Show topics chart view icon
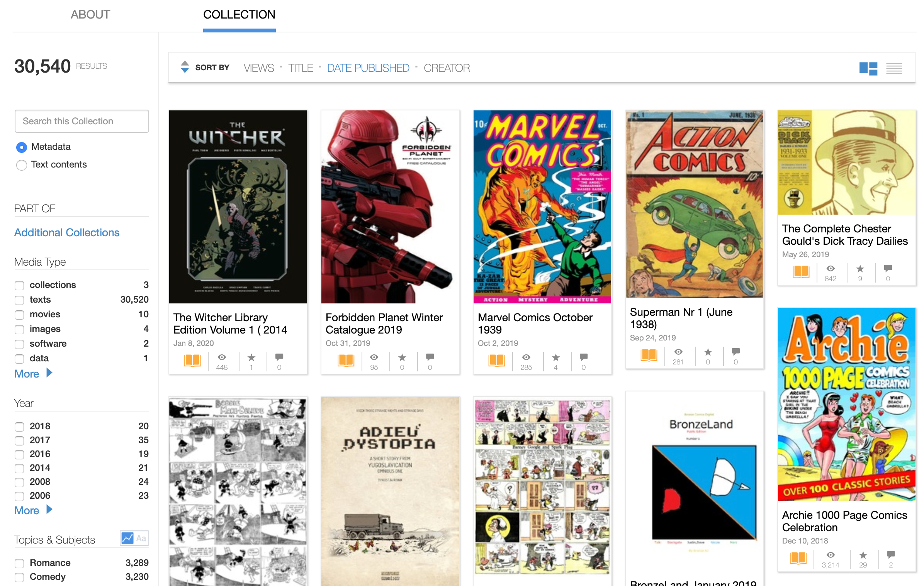The height and width of the screenshot is (586, 924). tap(127, 538)
